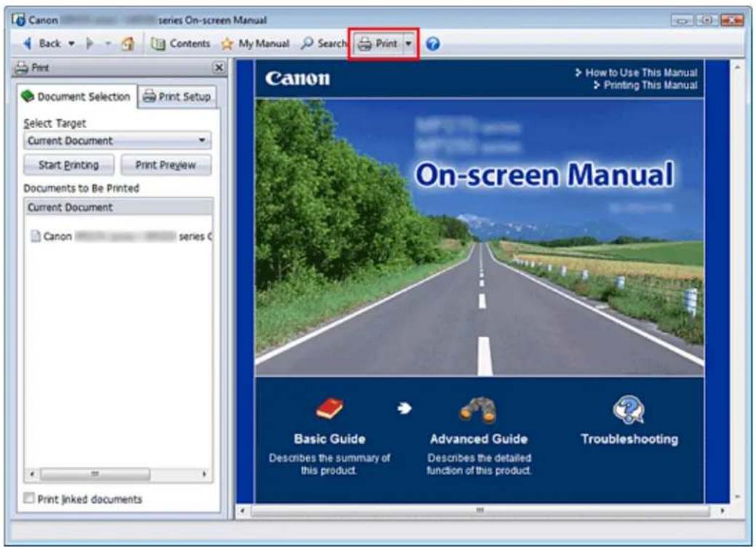The width and height of the screenshot is (756, 547).
Task: Select the Canon series document in list
Action: point(121,236)
